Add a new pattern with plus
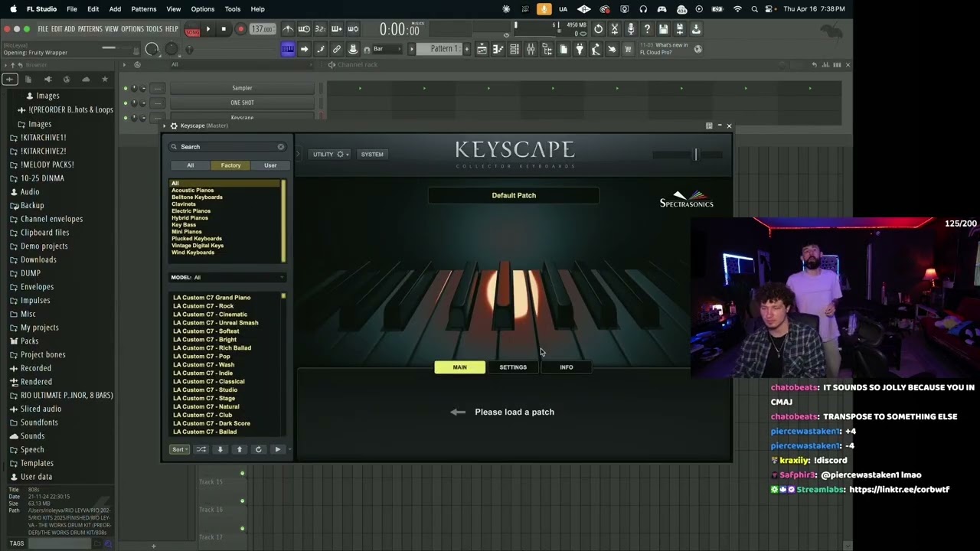The image size is (980, 551). pos(467,49)
